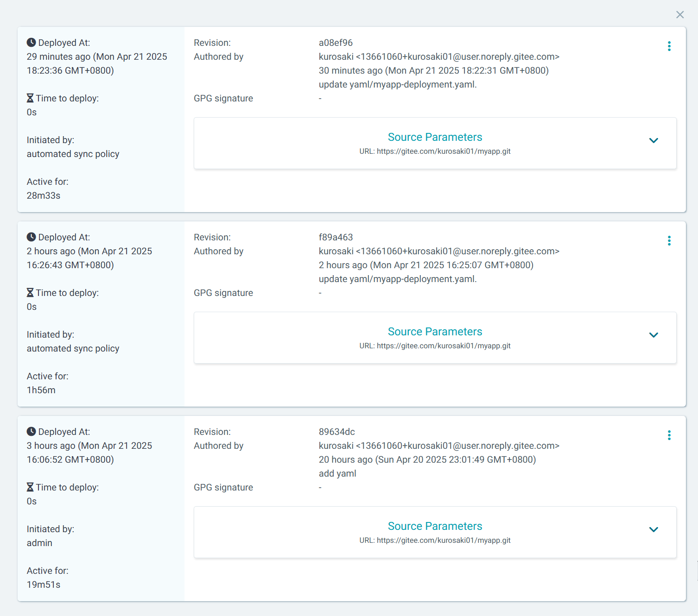
Task: Click Source Parameters heading in third deployment
Action: tap(435, 526)
